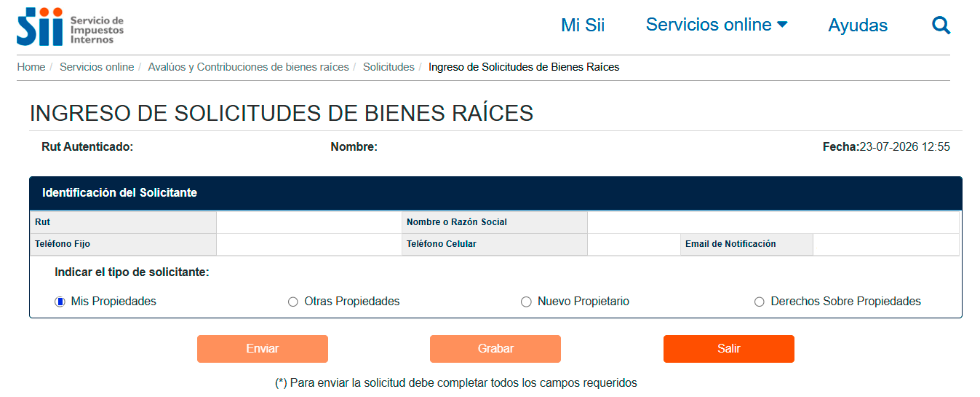Click the Rut field
The image size is (980, 397).
(308, 222)
